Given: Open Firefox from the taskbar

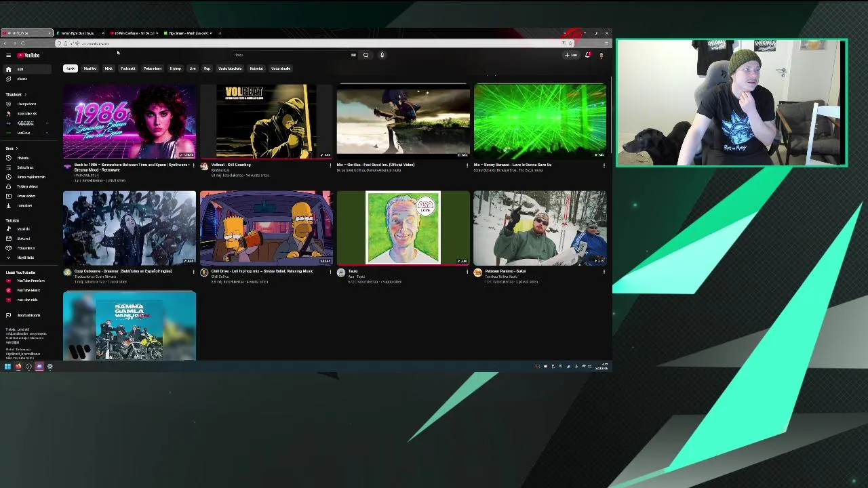Looking at the screenshot, I should tap(18, 367).
